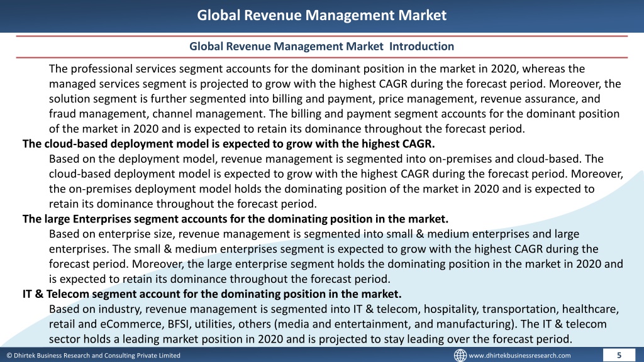The height and width of the screenshot is (362, 644).
Task: Click the line starting 'Based on the deployment model'
Action: (x=326, y=159)
